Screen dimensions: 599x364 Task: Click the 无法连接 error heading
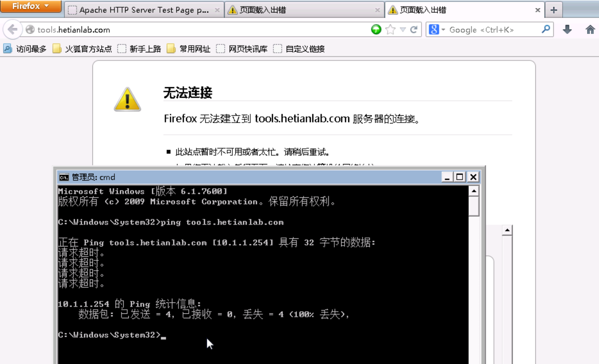point(188,93)
